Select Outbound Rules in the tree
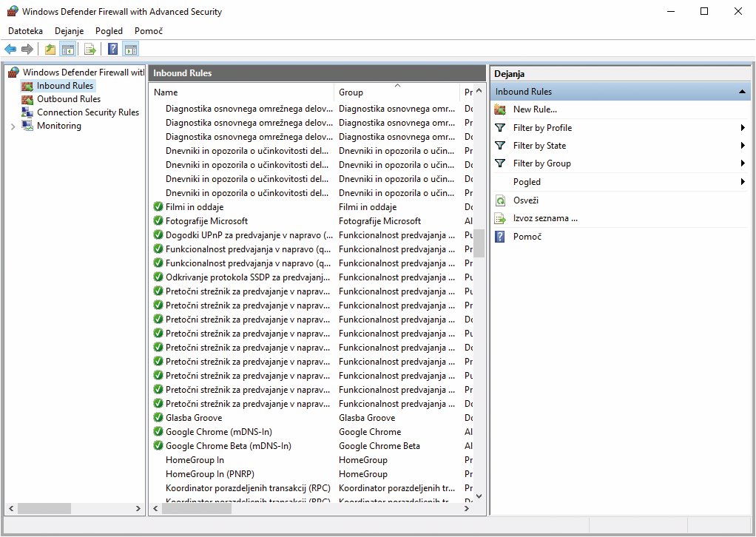The height and width of the screenshot is (537, 756). pos(69,99)
